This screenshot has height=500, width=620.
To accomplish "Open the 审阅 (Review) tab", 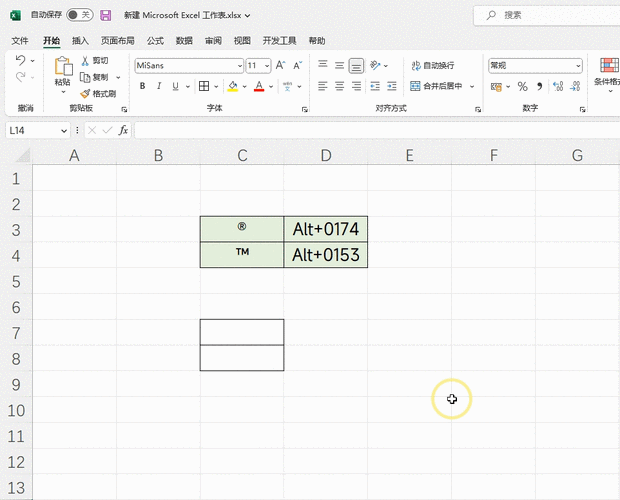I will 213,41.
